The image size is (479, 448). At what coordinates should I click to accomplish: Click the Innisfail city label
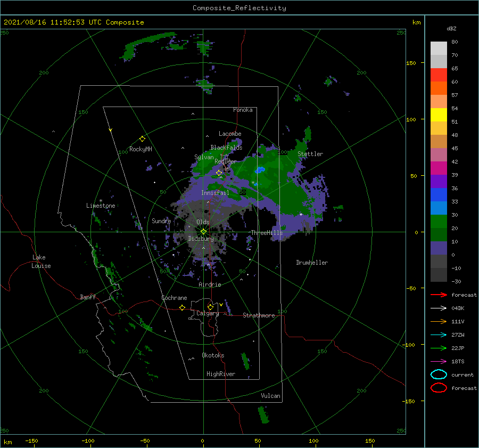[215, 193]
